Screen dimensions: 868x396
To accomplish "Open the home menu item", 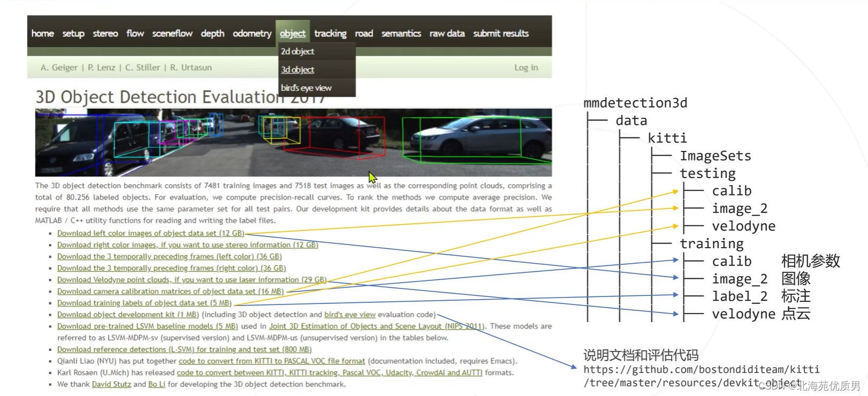I will (x=42, y=33).
